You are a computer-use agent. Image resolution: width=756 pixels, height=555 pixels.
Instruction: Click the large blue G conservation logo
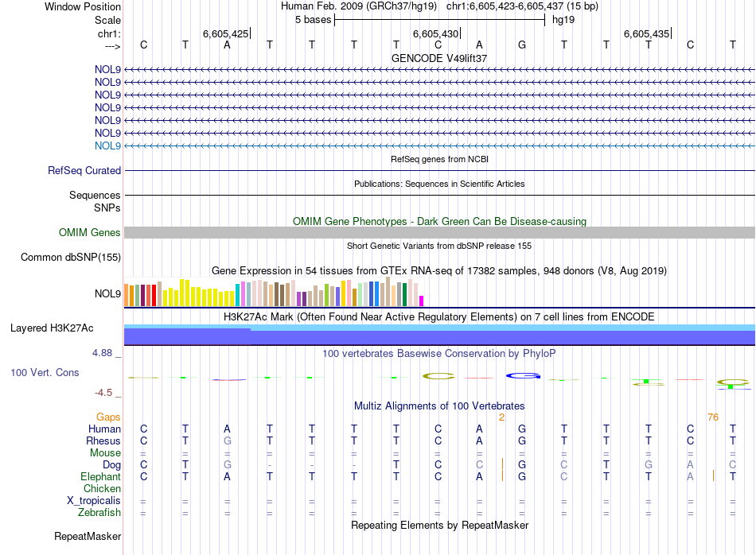523,376
